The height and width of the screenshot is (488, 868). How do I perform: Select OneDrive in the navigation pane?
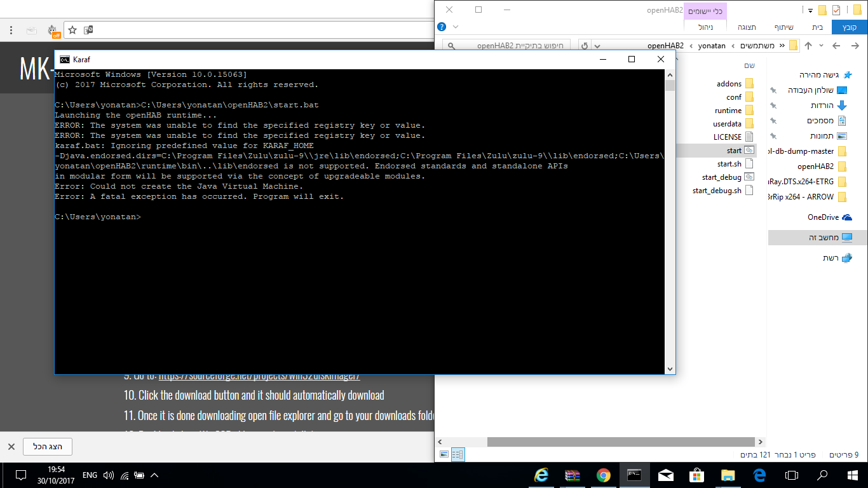(829, 217)
